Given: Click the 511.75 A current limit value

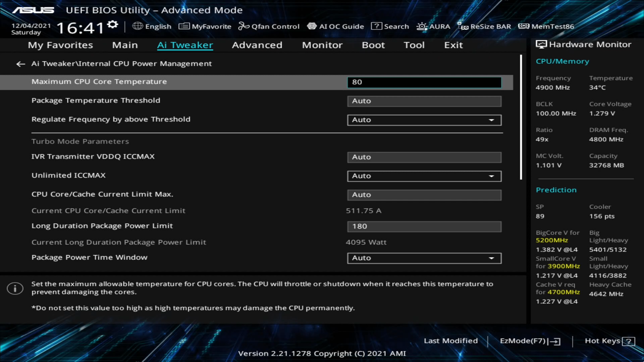Looking at the screenshot, I should coord(364,211).
